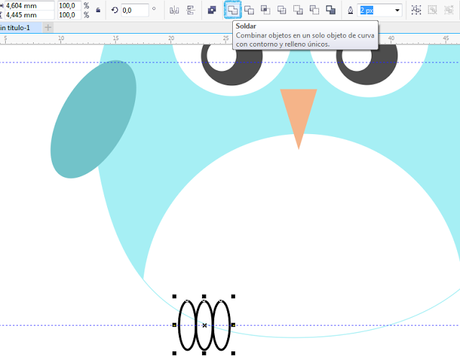
Task: Select the orange triangular beak
Action: tap(299, 113)
